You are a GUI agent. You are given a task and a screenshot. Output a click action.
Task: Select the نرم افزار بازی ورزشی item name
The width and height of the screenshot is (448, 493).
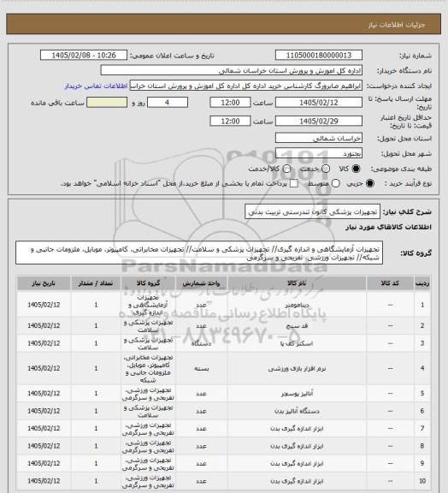tap(297, 369)
